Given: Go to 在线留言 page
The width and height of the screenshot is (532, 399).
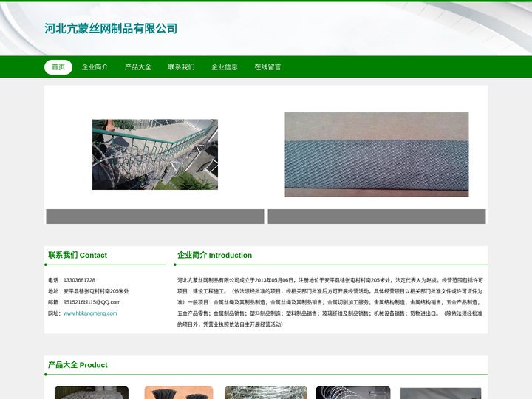Looking at the screenshot, I should [267, 67].
